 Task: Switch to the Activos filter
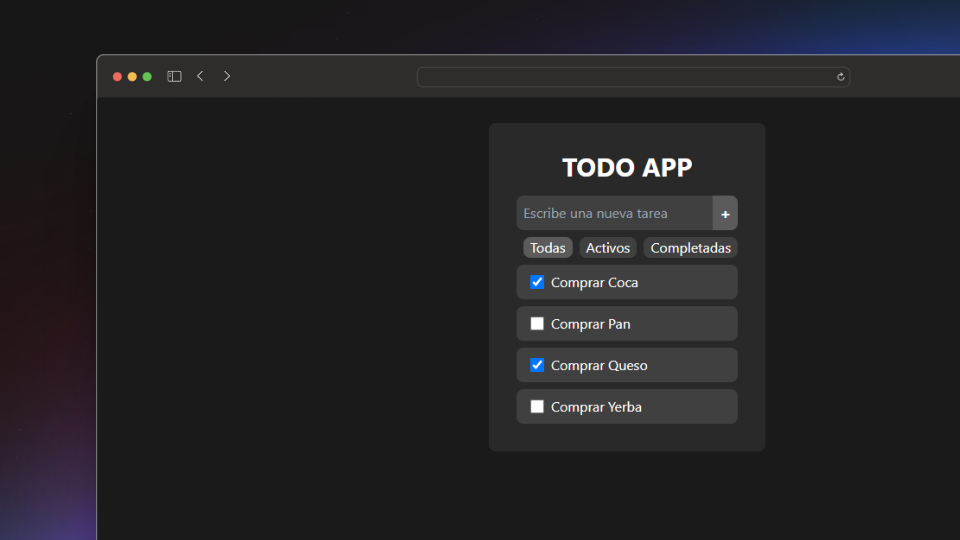pyautogui.click(x=608, y=248)
